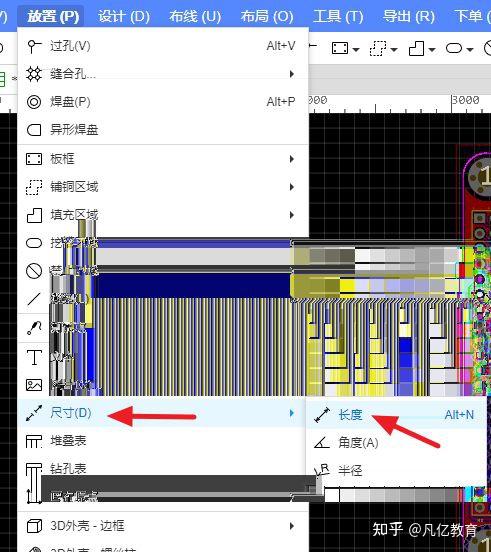Open the toolbar board outline dropdown arrow
This screenshot has width=491, height=552.
[356, 50]
